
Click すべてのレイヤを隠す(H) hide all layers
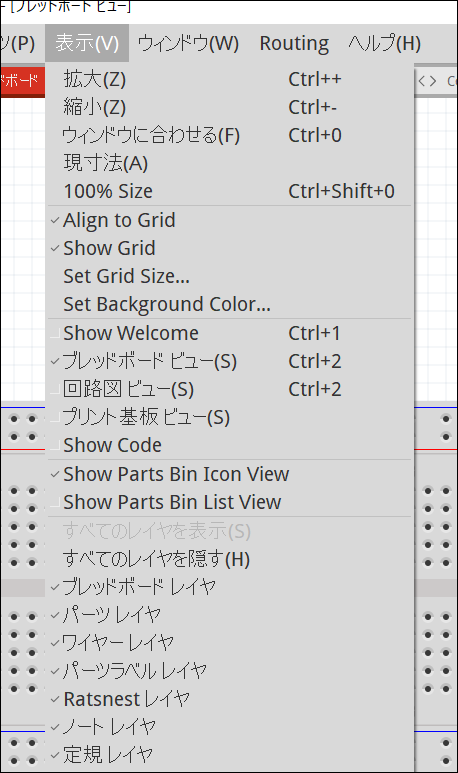(x=229, y=560)
